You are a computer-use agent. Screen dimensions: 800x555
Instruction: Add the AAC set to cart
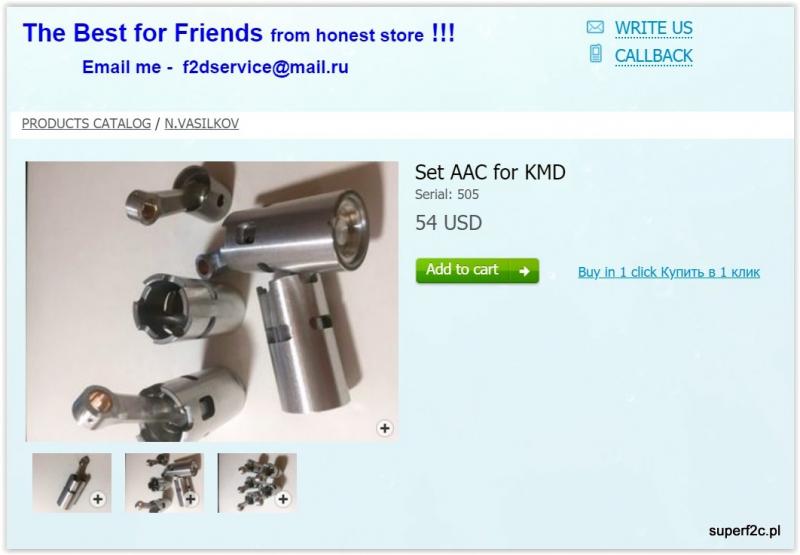[x=477, y=270]
